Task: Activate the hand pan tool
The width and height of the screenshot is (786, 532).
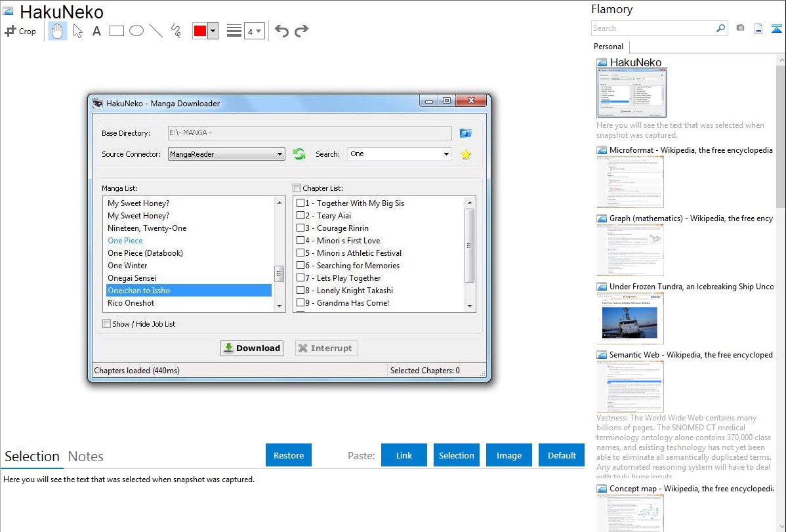Action: (57, 31)
